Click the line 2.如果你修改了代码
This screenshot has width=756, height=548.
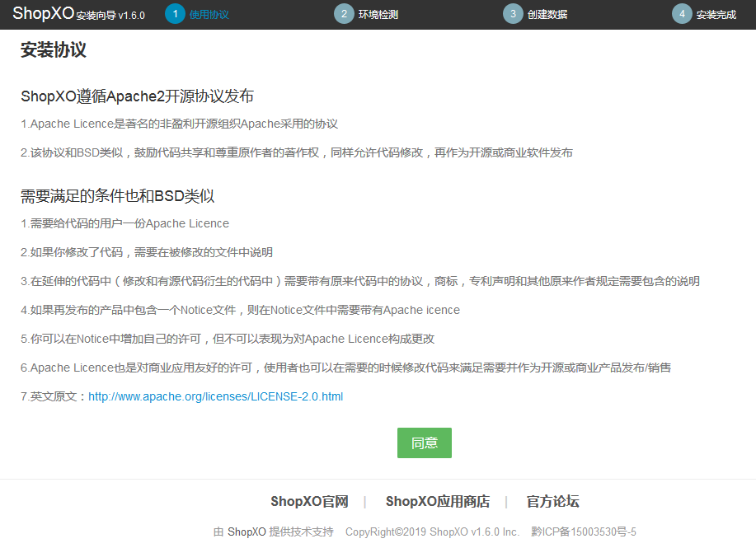pos(147,252)
